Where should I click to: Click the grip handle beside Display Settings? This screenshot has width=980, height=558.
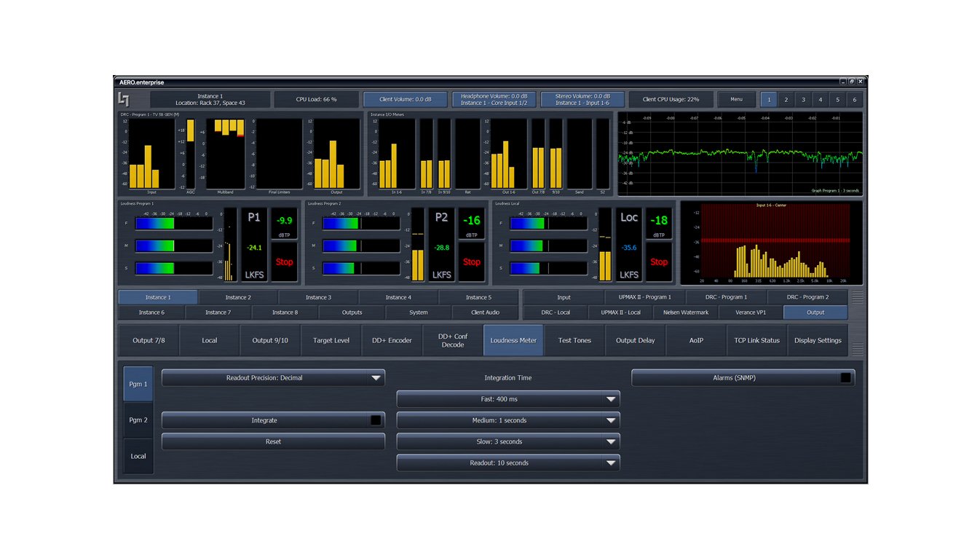coord(858,348)
